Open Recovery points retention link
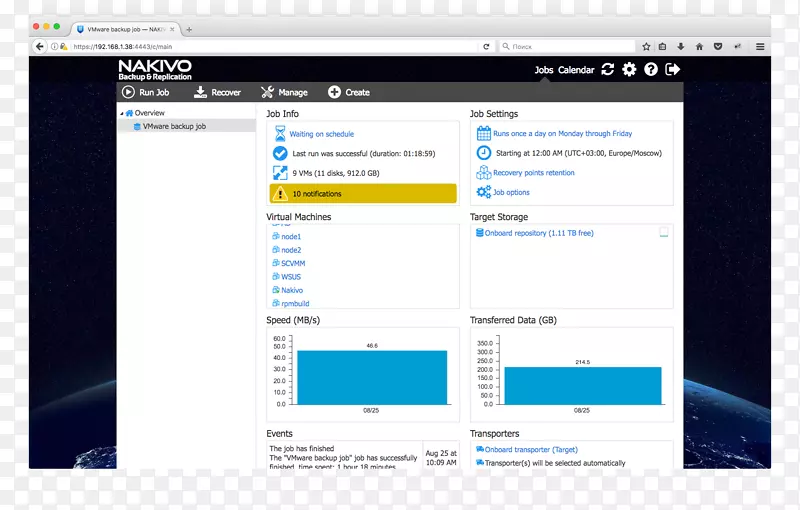This screenshot has height=510, width=800. click(534, 173)
